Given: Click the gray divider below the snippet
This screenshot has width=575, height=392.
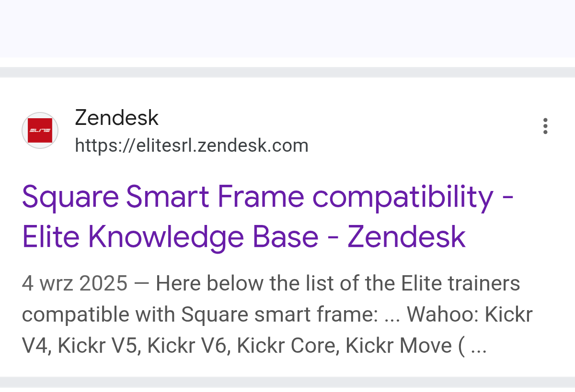Looking at the screenshot, I should tap(287, 381).
